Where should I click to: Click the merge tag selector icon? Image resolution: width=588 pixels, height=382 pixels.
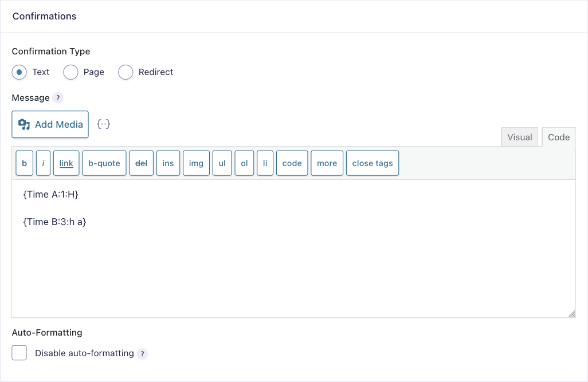point(103,124)
